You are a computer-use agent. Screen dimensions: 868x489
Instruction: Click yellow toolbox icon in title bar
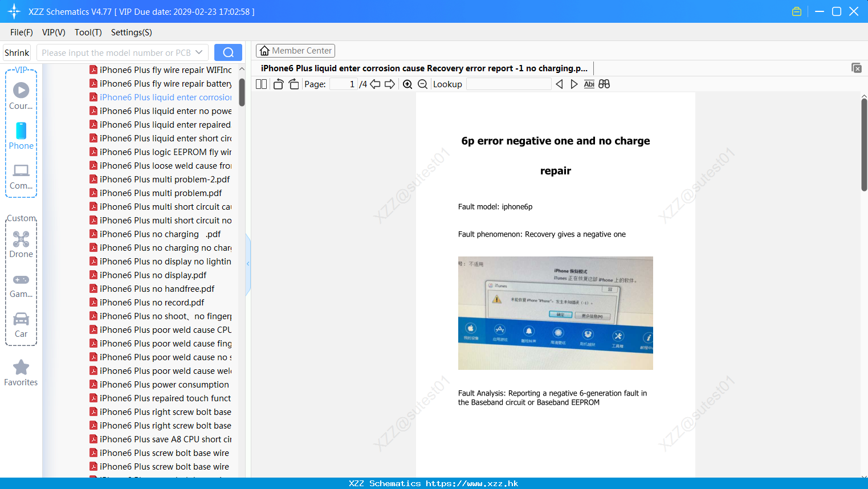797,11
